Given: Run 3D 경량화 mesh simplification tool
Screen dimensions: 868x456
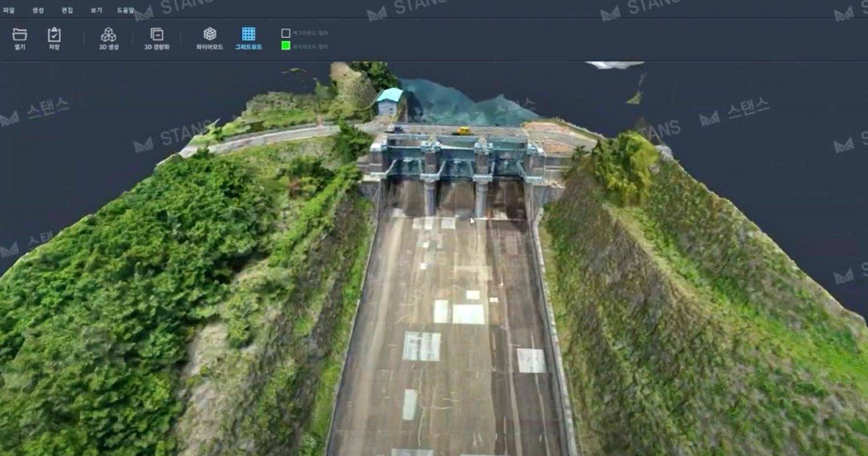Looking at the screenshot, I should click(157, 35).
